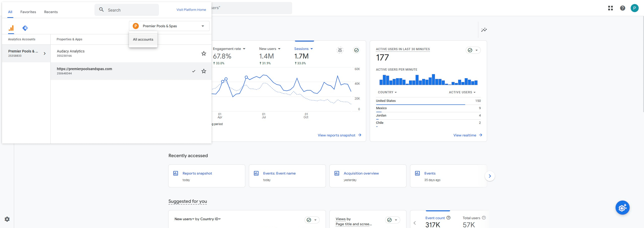The image size is (644, 228).
Task: Select the Tag Manager product icon
Action: click(x=25, y=28)
